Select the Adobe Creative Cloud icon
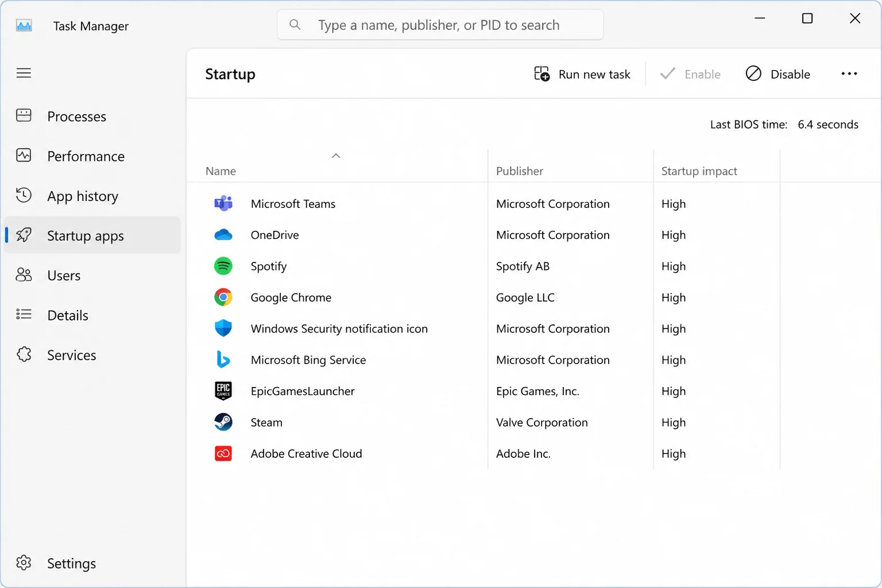Viewport: 882px width, 588px height. point(223,454)
